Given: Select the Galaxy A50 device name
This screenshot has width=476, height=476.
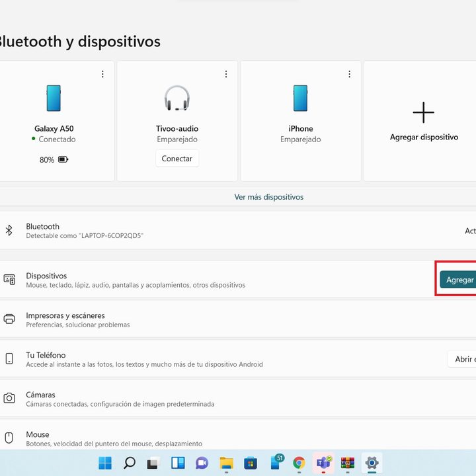Looking at the screenshot, I should [x=54, y=129].
